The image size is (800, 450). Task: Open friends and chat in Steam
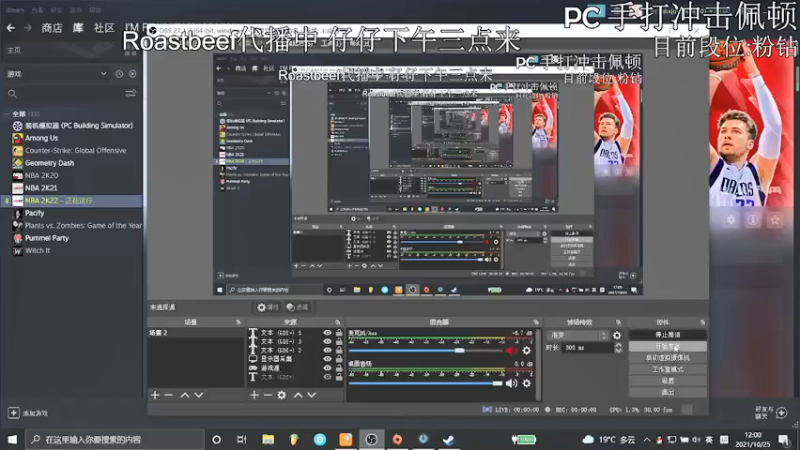[771, 413]
